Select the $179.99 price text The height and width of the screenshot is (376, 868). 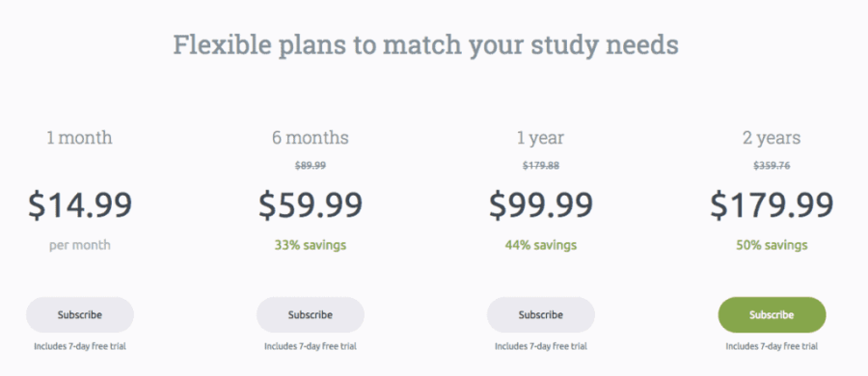coord(772,204)
